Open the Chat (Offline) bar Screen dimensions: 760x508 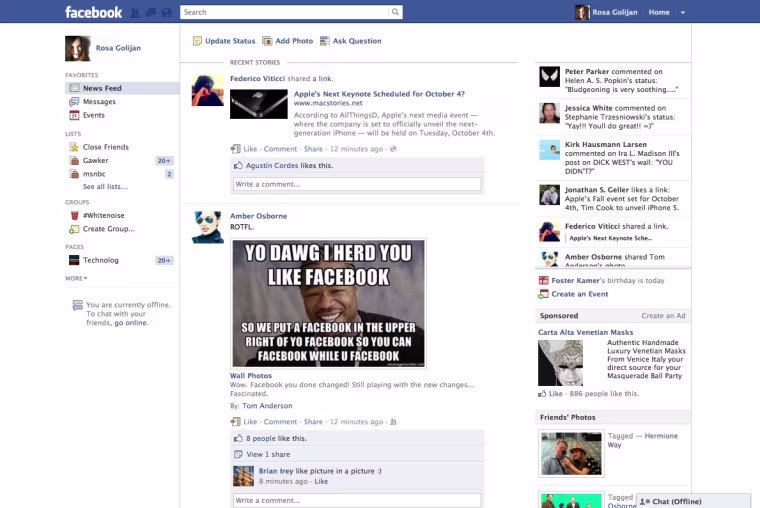(x=694, y=501)
